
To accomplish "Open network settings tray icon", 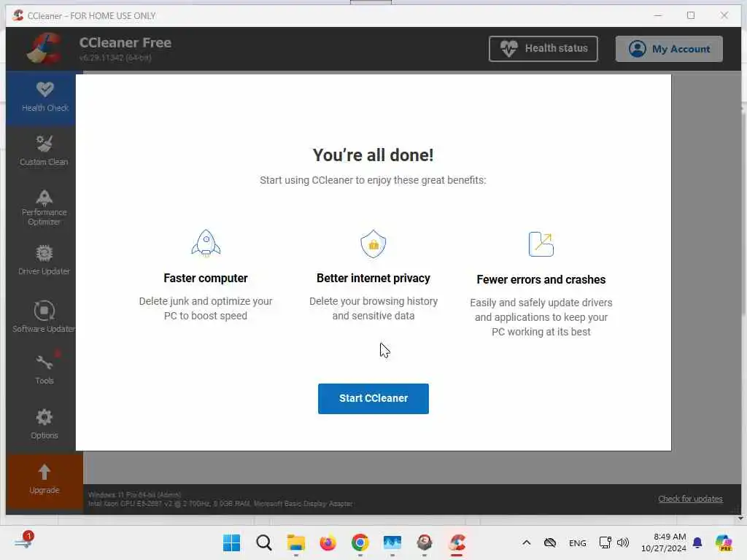I will tap(605, 542).
